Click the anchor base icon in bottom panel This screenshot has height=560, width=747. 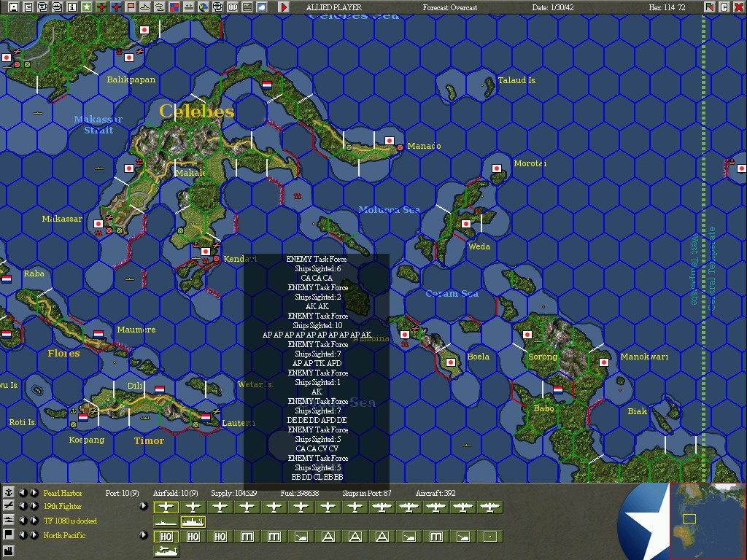[x=9, y=492]
